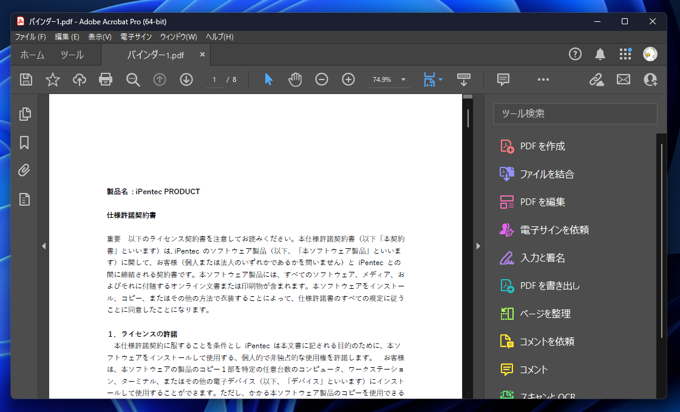Open the apps grid icon
Viewport: 680px width, 412px height.
click(625, 54)
